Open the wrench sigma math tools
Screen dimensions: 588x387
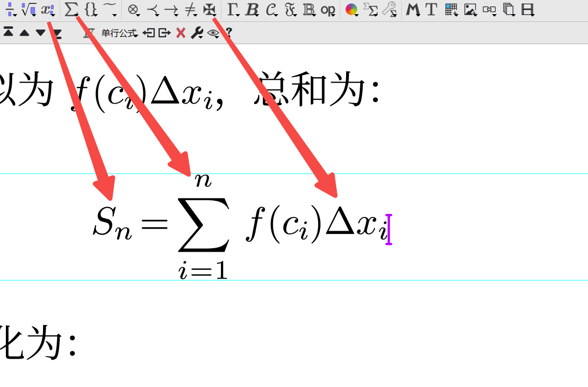pyautogui.click(x=390, y=9)
